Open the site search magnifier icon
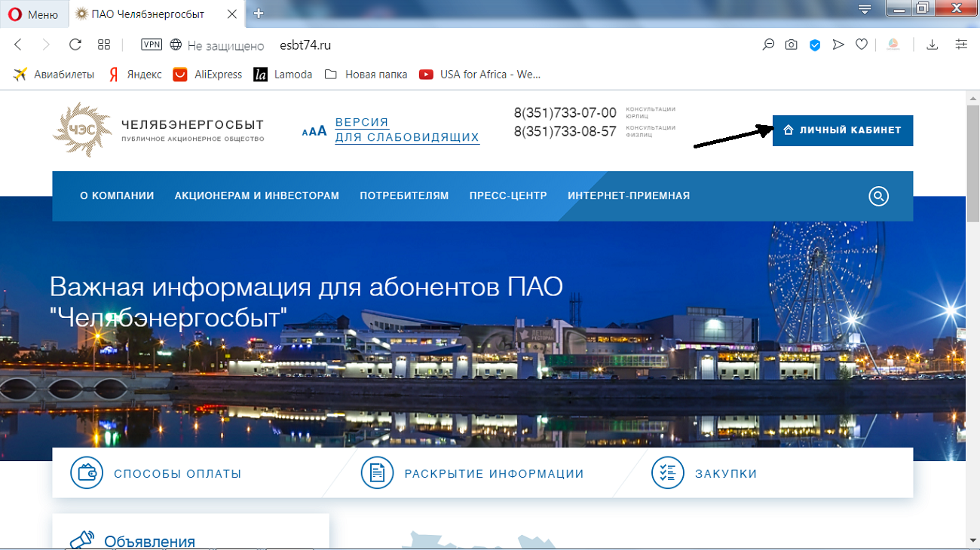 coord(878,197)
